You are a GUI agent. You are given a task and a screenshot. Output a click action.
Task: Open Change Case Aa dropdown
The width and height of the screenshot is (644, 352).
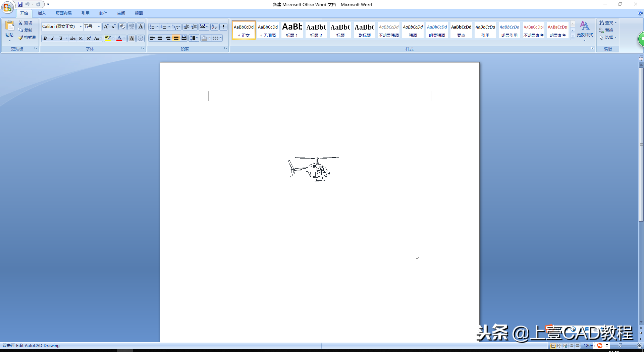pyautogui.click(x=98, y=38)
